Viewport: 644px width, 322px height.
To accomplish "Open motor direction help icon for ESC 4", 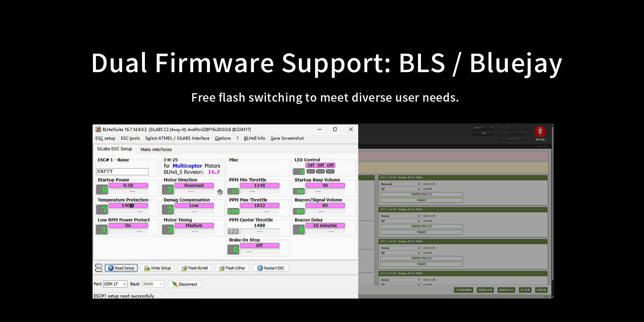I will pos(434,280).
